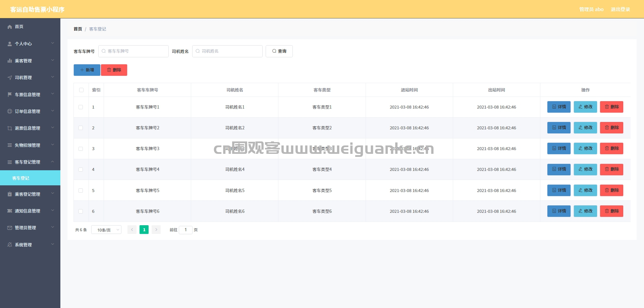The image size is (644, 308).
Task: Expand the 订单信息管理 submenu chevron
Action: tap(53, 111)
